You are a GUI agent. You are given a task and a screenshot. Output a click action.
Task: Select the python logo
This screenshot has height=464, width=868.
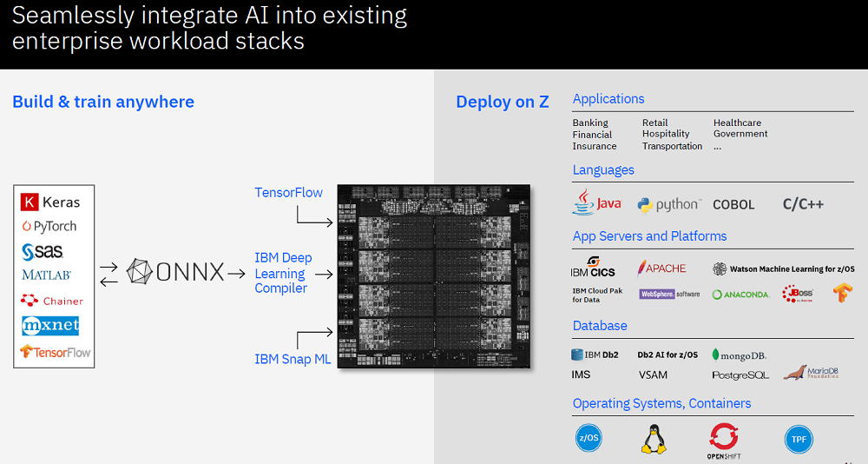pyautogui.click(x=669, y=204)
